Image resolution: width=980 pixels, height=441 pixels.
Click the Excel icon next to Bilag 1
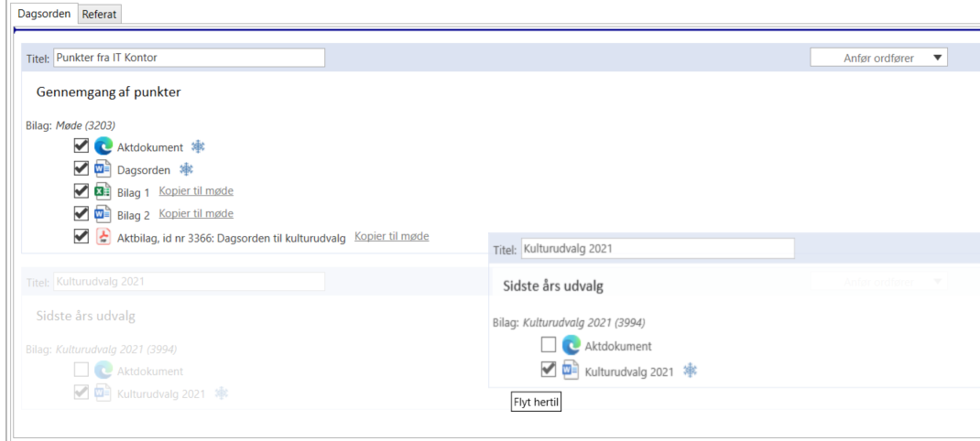click(103, 191)
